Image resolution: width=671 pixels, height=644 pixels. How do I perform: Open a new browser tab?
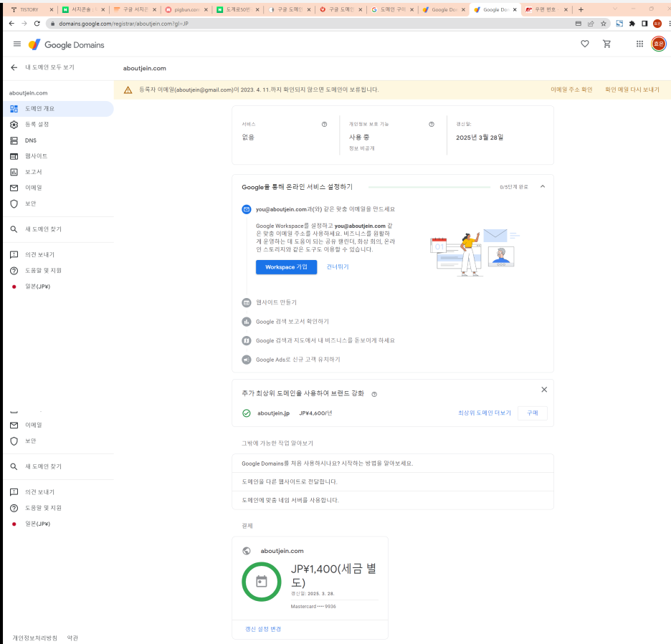click(x=581, y=9)
